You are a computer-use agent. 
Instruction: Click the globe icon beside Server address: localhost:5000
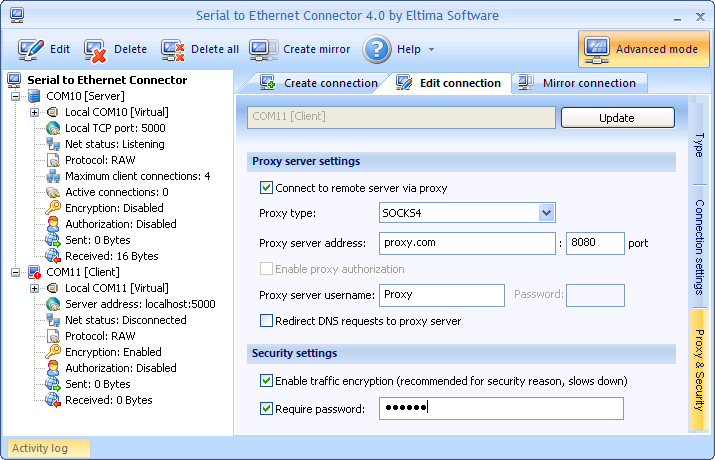pos(53,304)
